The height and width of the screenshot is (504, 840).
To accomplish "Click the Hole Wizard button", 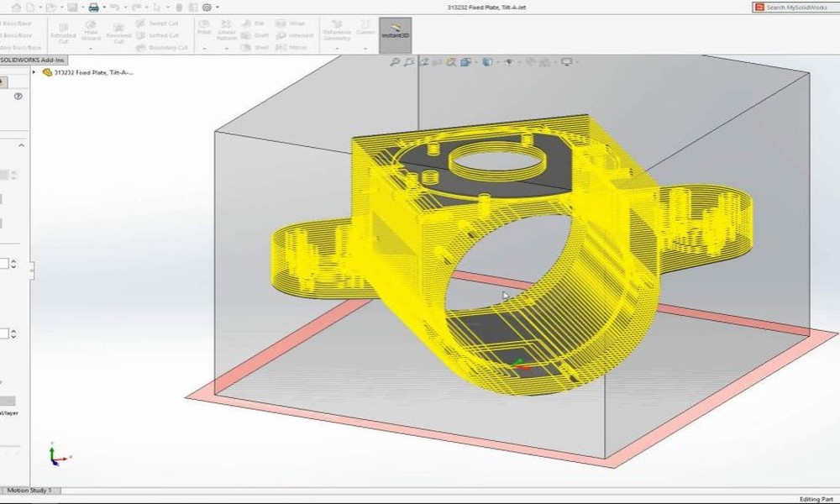I will click(92, 34).
